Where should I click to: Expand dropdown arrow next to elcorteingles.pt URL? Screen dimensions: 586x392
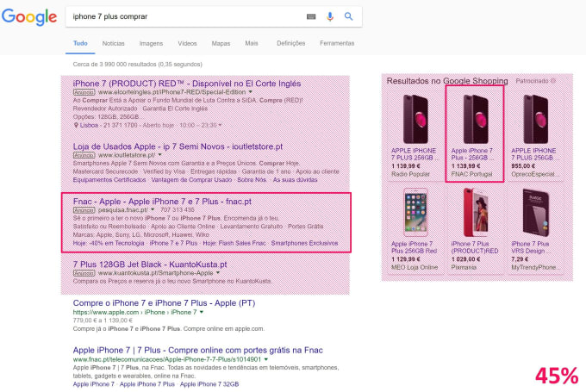click(x=251, y=92)
